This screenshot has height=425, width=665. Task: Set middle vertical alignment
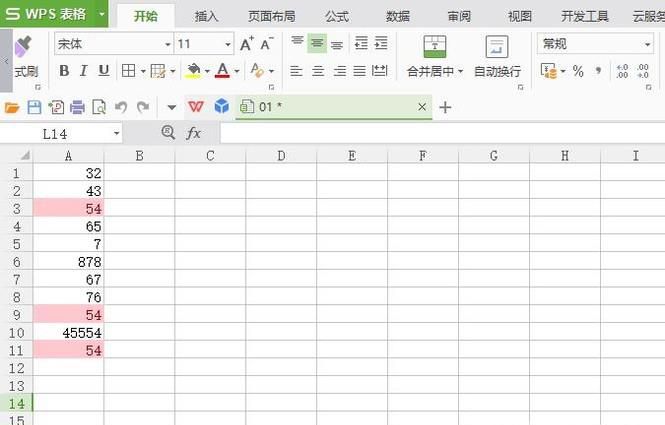(x=317, y=43)
